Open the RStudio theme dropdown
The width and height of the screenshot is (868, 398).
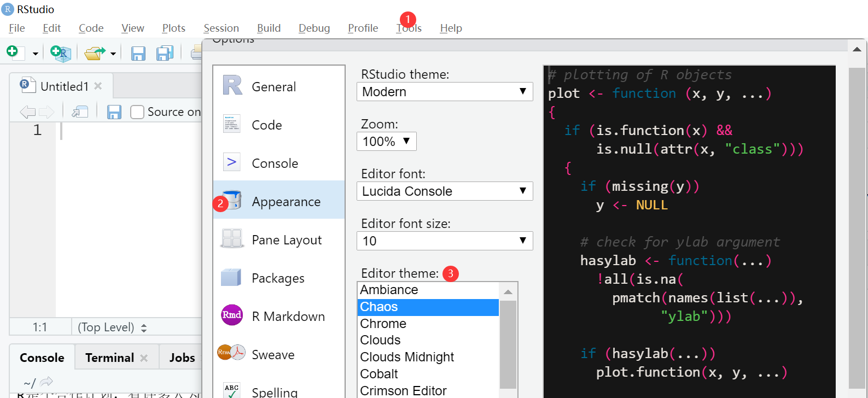[445, 91]
